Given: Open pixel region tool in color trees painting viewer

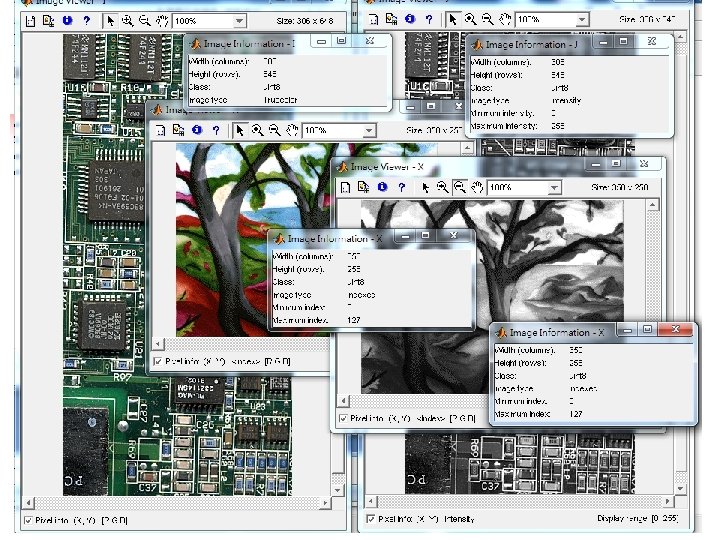Looking at the screenshot, I should point(178,130).
